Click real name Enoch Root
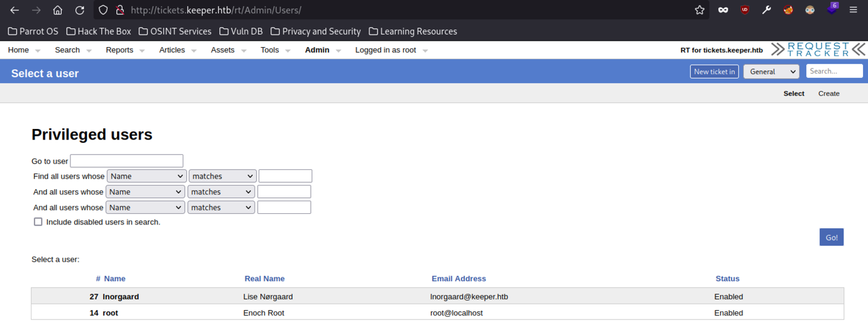 [x=264, y=313]
